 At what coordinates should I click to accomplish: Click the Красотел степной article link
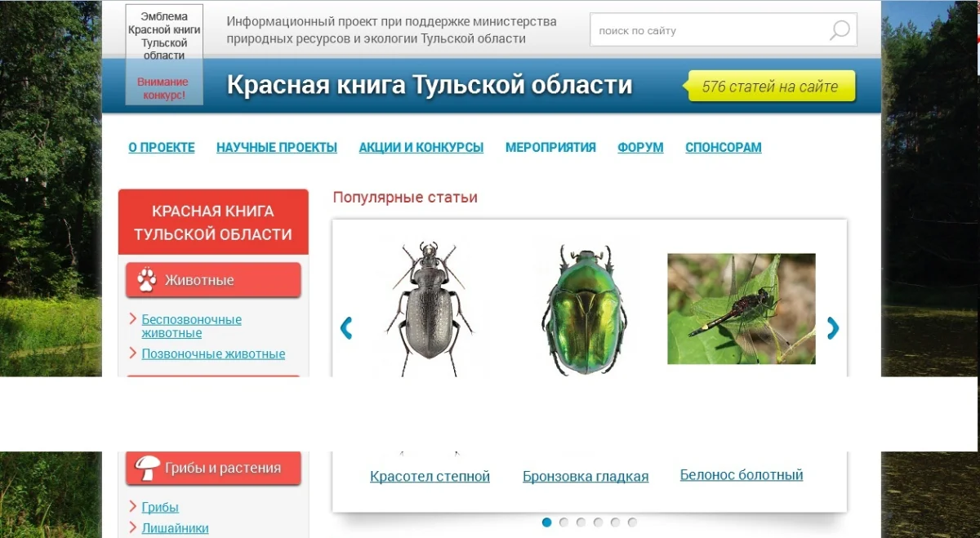[430, 477]
